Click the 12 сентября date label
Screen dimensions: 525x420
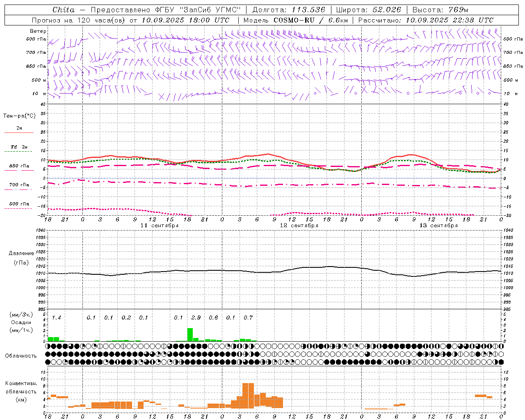(299, 226)
